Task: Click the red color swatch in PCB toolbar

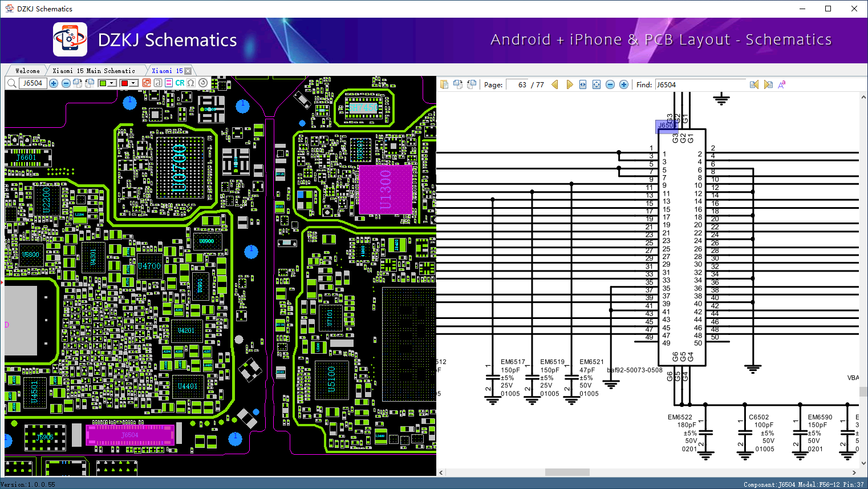Action: (x=124, y=83)
